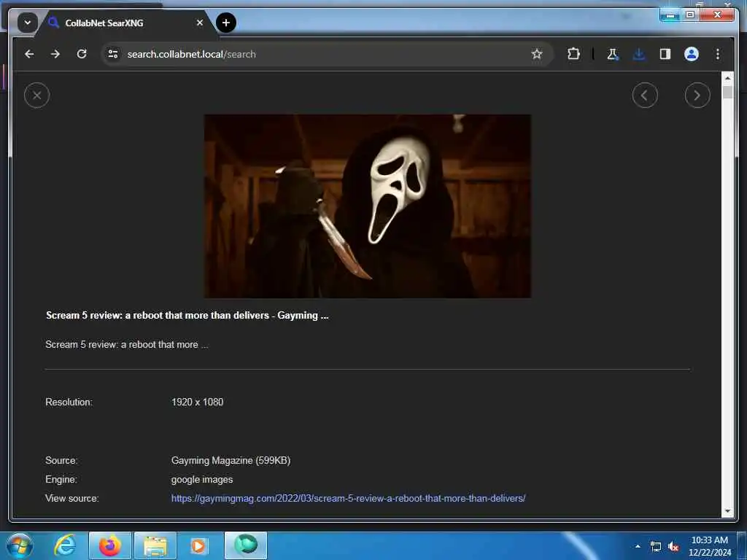Select the active browser taskbar button
The width and height of the screenshot is (747, 560).
click(x=246, y=545)
